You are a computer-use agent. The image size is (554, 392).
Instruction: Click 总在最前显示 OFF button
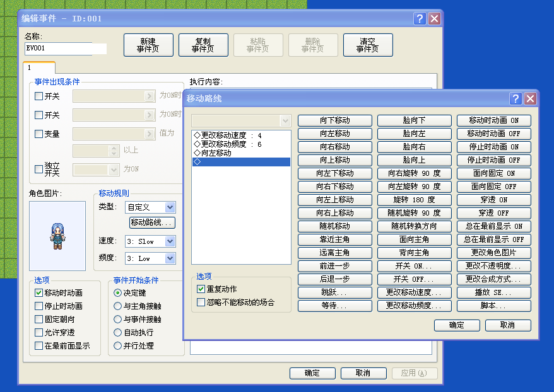click(494, 239)
